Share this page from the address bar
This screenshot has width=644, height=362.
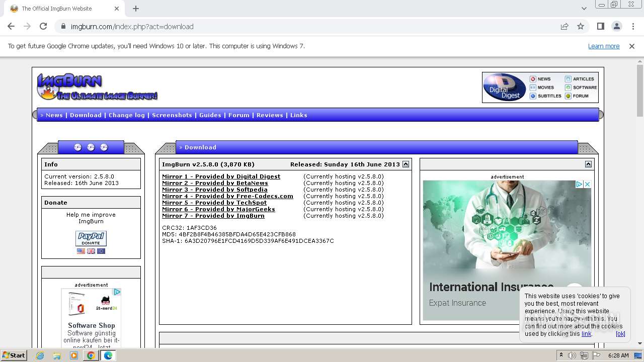click(565, 26)
